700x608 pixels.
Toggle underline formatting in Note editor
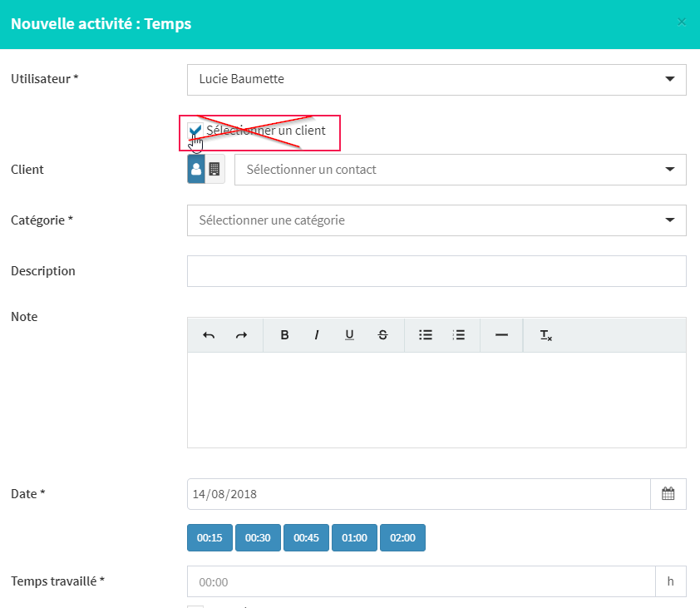[x=349, y=335]
